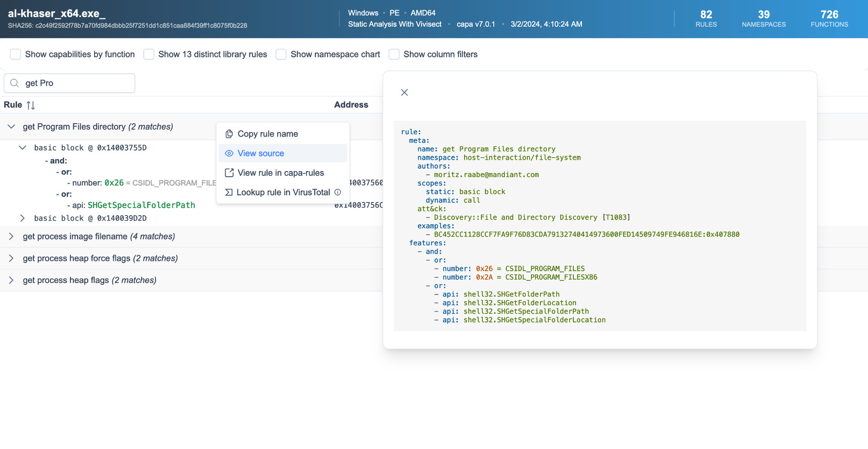Enable Show capabilities by function
The width and height of the screenshot is (868, 449).
point(16,54)
